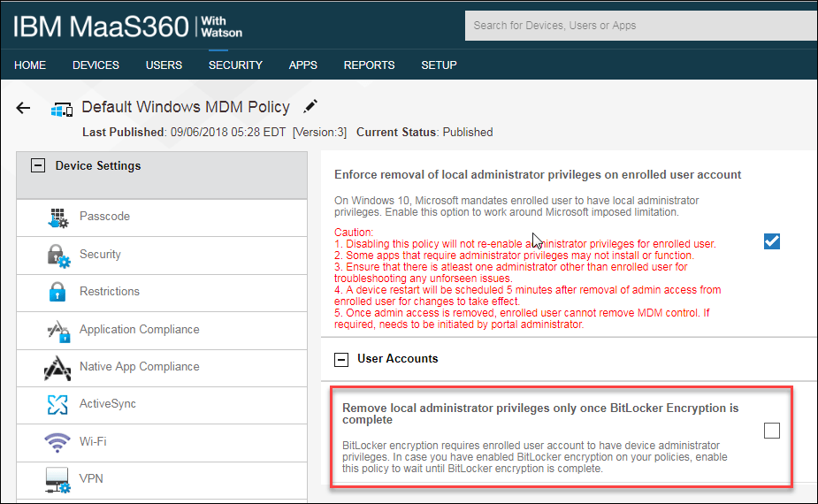Click the Current Status: Published text

pos(424,132)
